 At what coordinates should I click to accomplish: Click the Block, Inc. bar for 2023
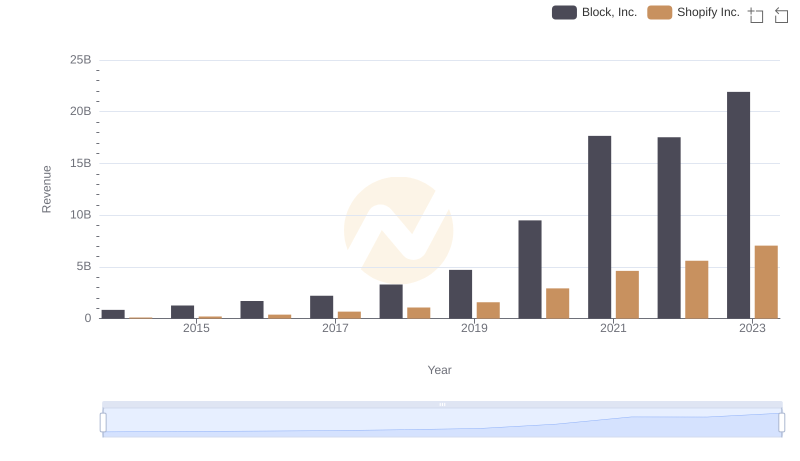tap(738, 206)
